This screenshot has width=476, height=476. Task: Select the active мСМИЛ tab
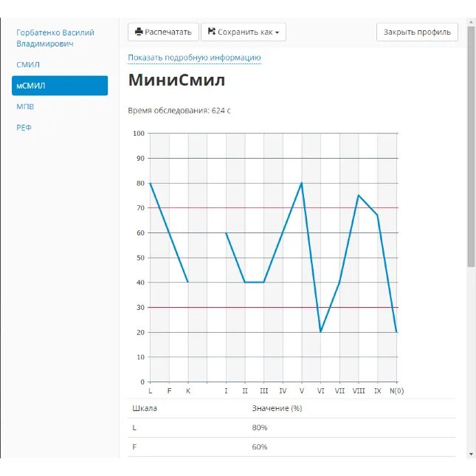[x=60, y=86]
